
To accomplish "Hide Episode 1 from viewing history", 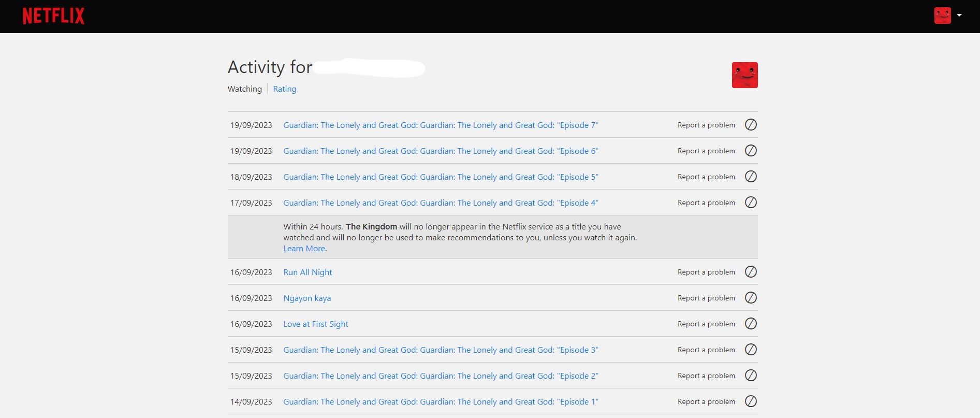I will click(751, 401).
